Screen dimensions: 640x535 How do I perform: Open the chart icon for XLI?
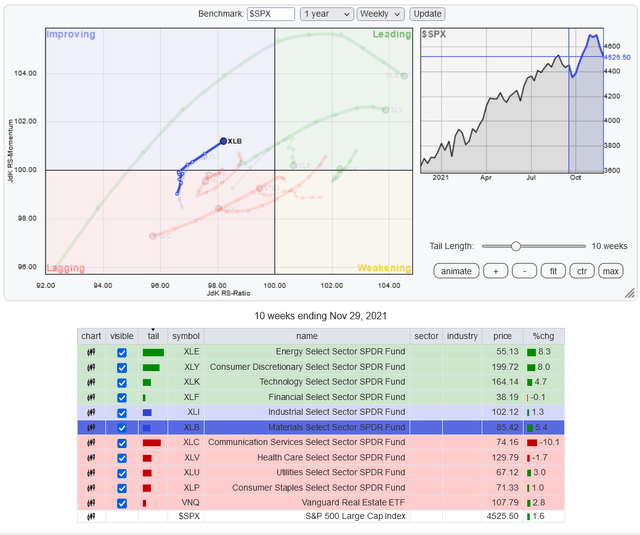click(x=91, y=413)
